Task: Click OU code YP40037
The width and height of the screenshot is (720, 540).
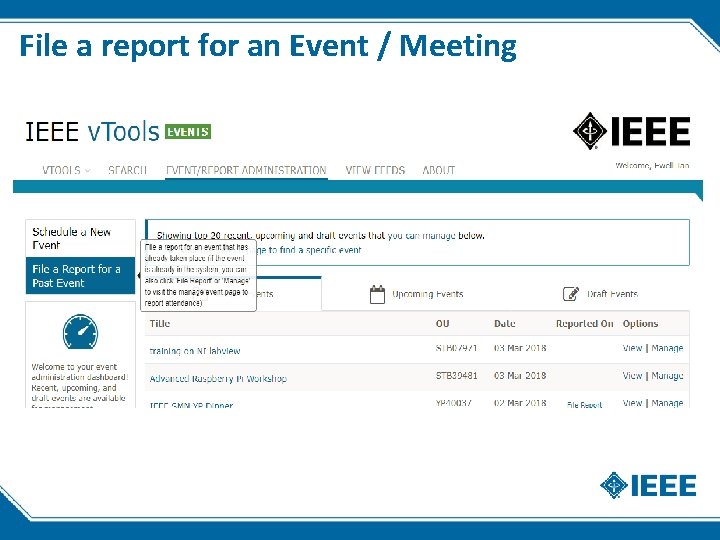Action: point(453,403)
